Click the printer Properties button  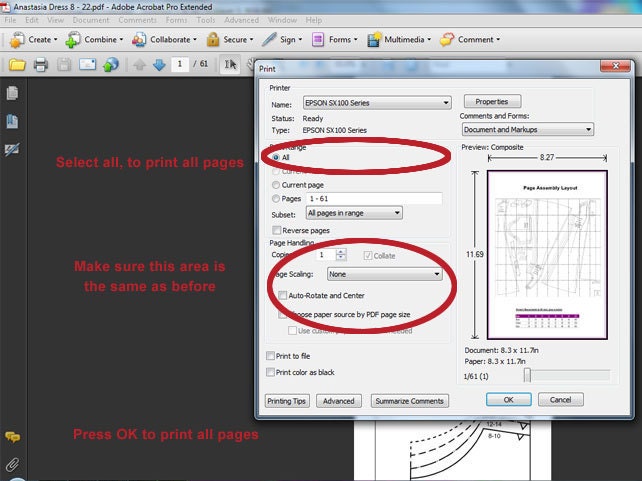pos(492,102)
